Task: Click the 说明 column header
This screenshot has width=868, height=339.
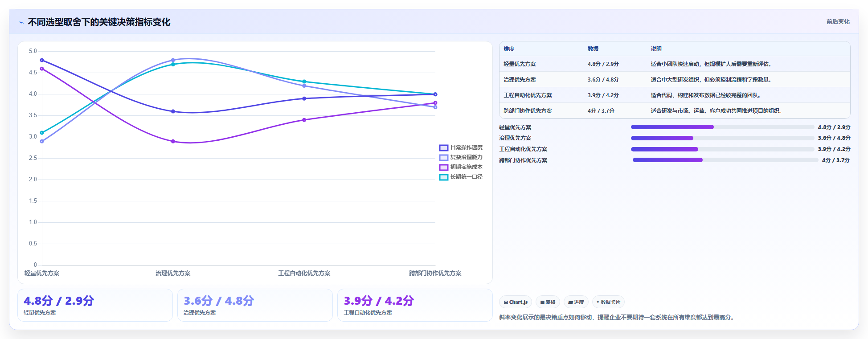Action: click(656, 49)
